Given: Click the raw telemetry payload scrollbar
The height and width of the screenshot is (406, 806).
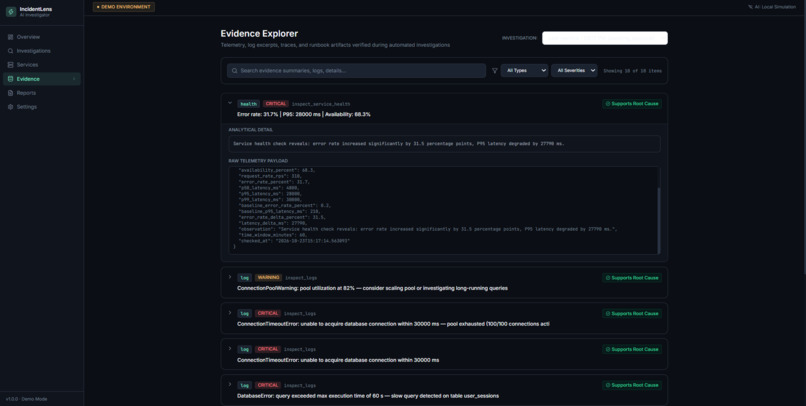Looking at the screenshot, I should pos(658,220).
